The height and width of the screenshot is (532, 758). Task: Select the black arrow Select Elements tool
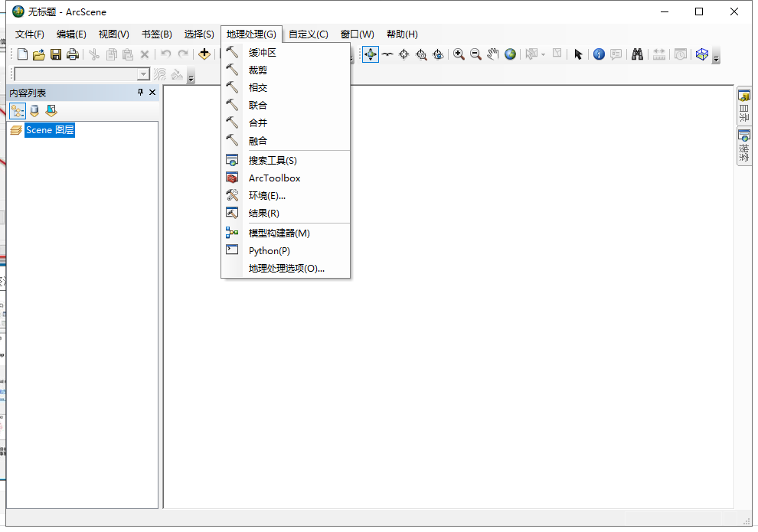tap(578, 54)
